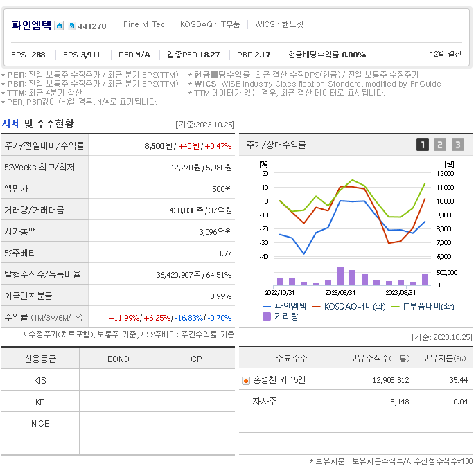Click the 주가/상대수익률 chart title
Screen dimensions: 476x475
pos(276,145)
